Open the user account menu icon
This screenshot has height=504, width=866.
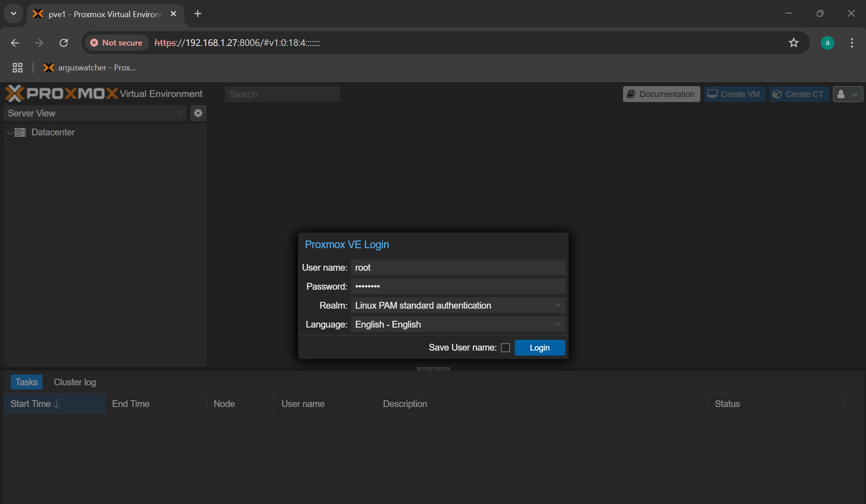click(847, 94)
